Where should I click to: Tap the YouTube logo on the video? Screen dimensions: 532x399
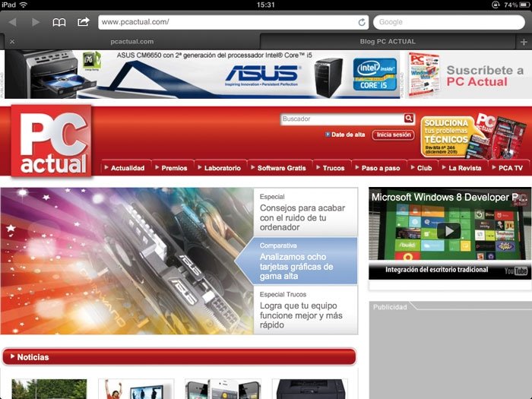pyautogui.click(x=516, y=271)
